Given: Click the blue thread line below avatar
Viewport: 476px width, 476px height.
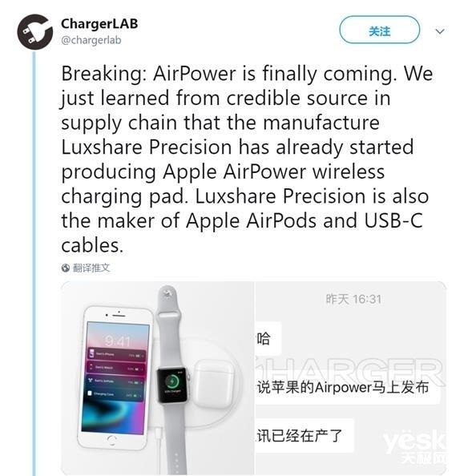Looking at the screenshot, I should (34, 263).
